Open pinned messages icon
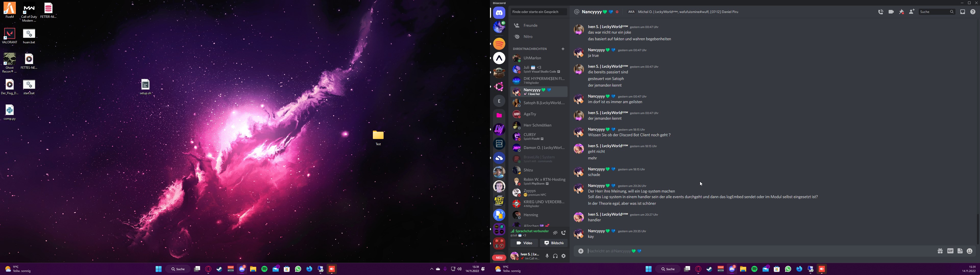 pyautogui.click(x=902, y=12)
